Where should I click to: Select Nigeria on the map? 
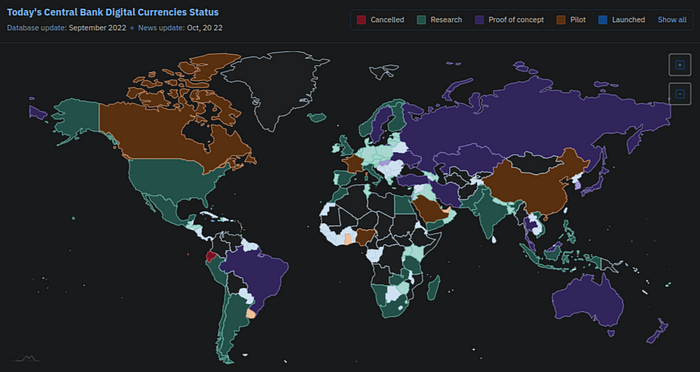(365, 237)
